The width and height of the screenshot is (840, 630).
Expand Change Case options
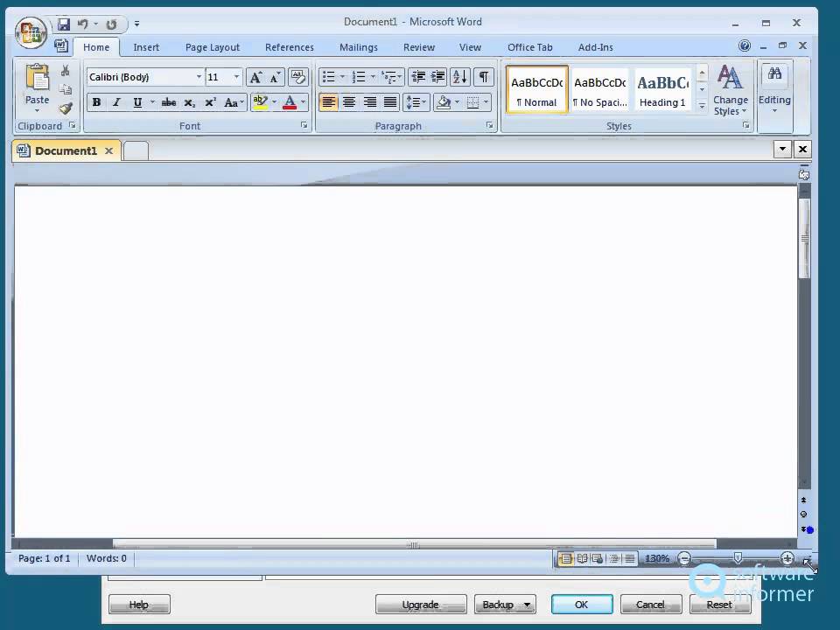click(x=234, y=102)
